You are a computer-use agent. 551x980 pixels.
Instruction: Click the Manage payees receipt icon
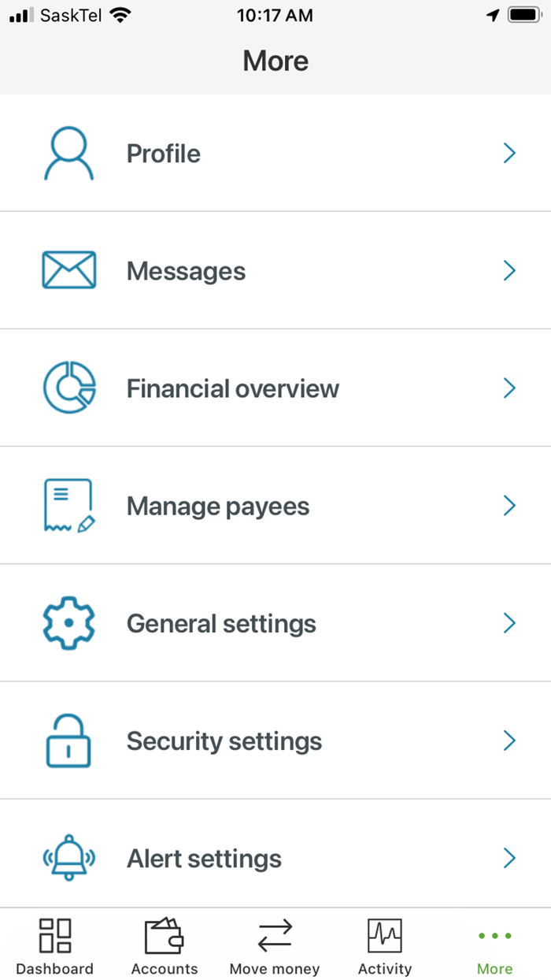tap(68, 505)
